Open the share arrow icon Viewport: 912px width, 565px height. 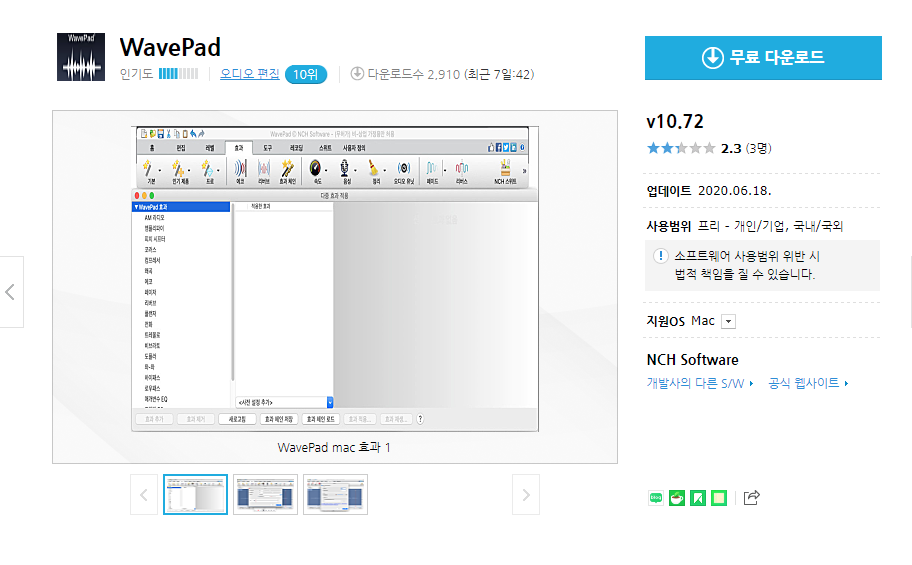tap(751, 498)
